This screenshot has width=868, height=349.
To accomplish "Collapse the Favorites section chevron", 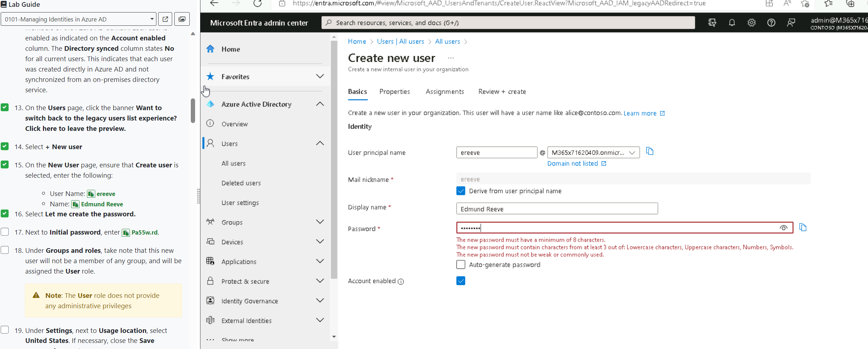I will point(320,76).
